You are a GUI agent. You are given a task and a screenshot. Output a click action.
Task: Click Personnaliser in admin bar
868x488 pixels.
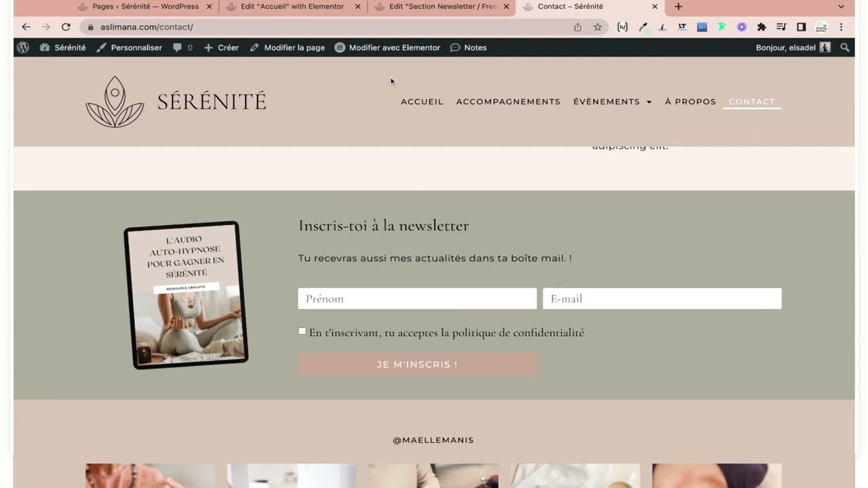pyautogui.click(x=129, y=47)
